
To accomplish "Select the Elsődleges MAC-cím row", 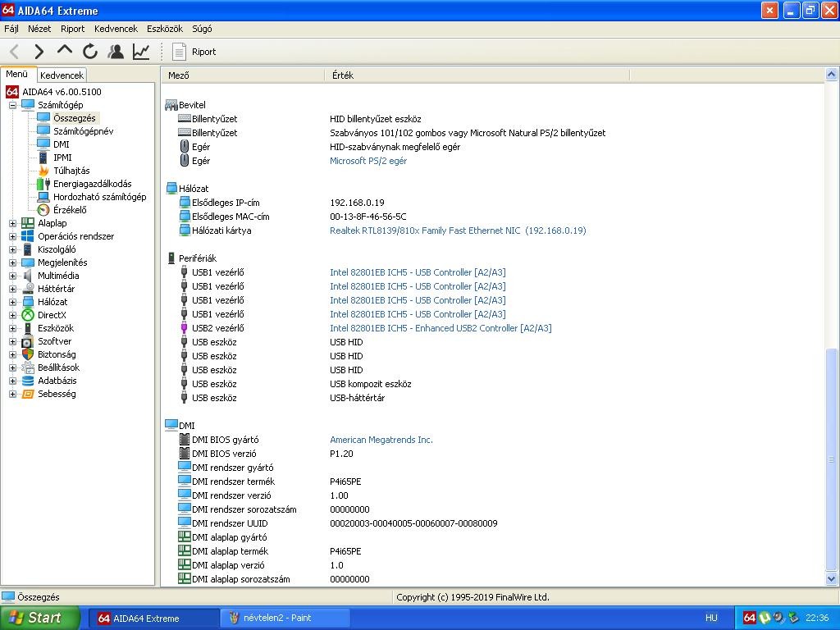I will tap(493, 217).
